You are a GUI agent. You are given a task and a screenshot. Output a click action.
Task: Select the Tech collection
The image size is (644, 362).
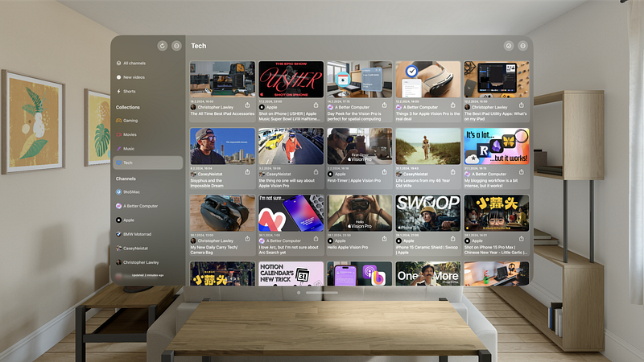(148, 162)
